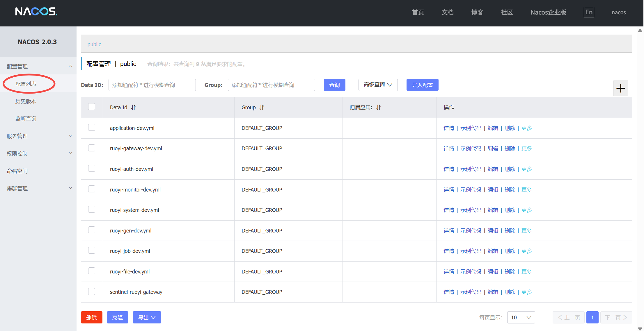The width and height of the screenshot is (644, 331).
Task: Open Nacos企业版 in top navigation
Action: 548,12
